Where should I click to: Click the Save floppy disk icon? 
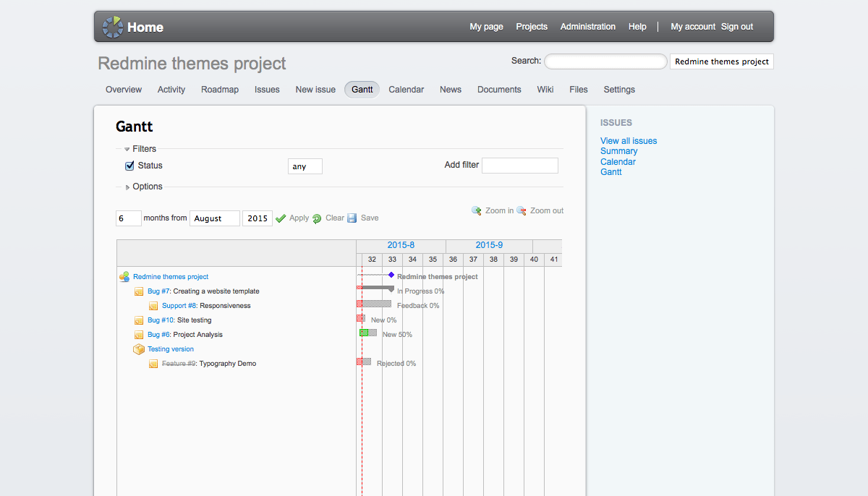[x=352, y=218]
